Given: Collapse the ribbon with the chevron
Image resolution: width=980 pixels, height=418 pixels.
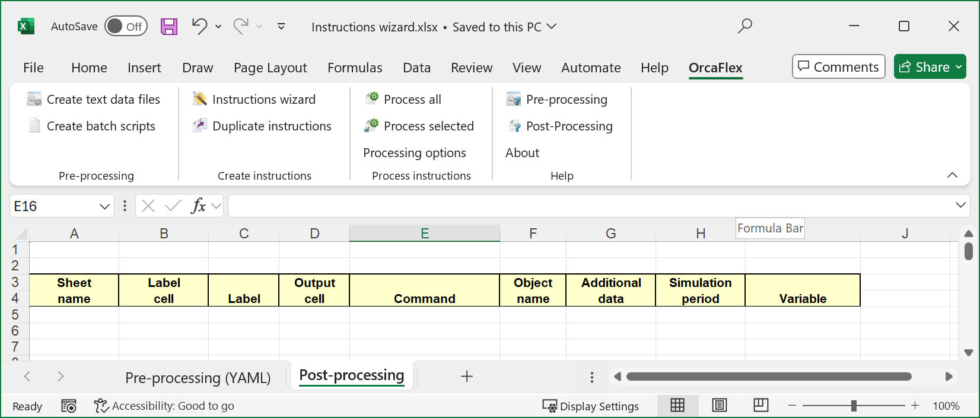Looking at the screenshot, I should tap(952, 175).
